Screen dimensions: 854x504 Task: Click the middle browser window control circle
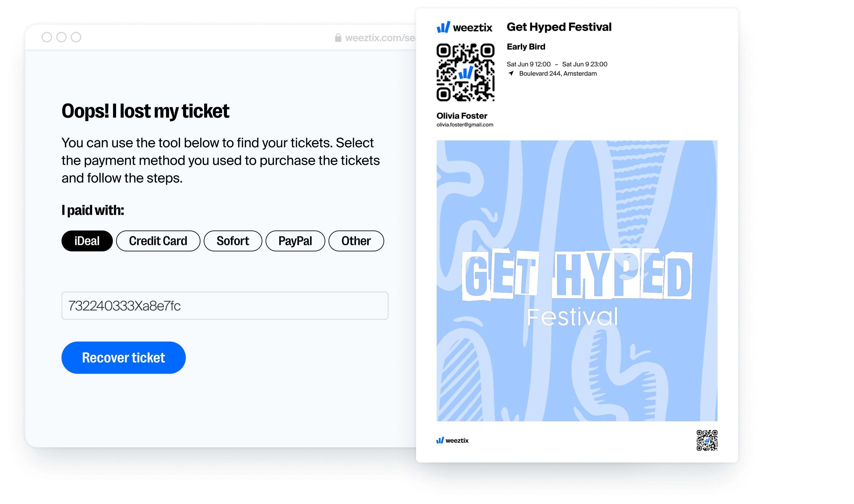pos(62,37)
